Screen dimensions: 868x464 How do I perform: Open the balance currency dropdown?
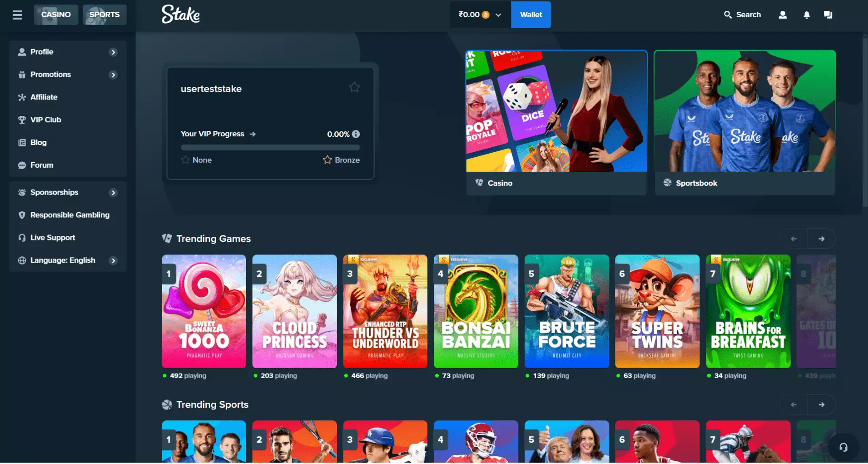click(x=480, y=15)
